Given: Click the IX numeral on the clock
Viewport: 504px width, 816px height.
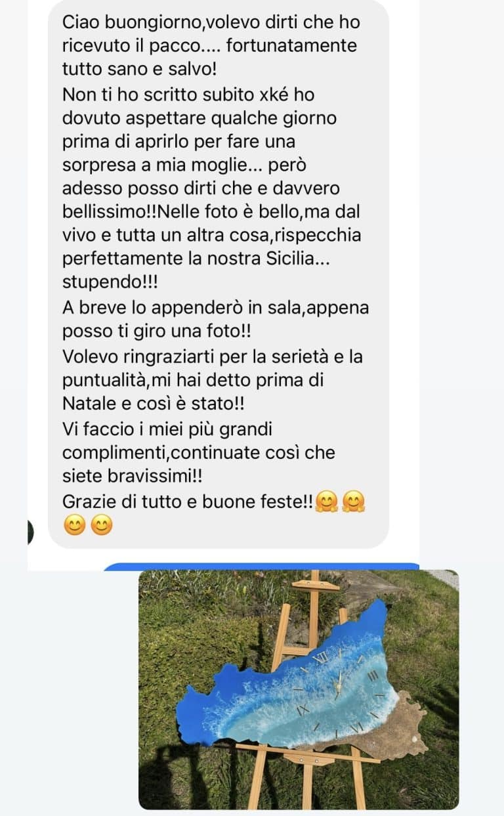Looking at the screenshot, I should tap(303, 710).
